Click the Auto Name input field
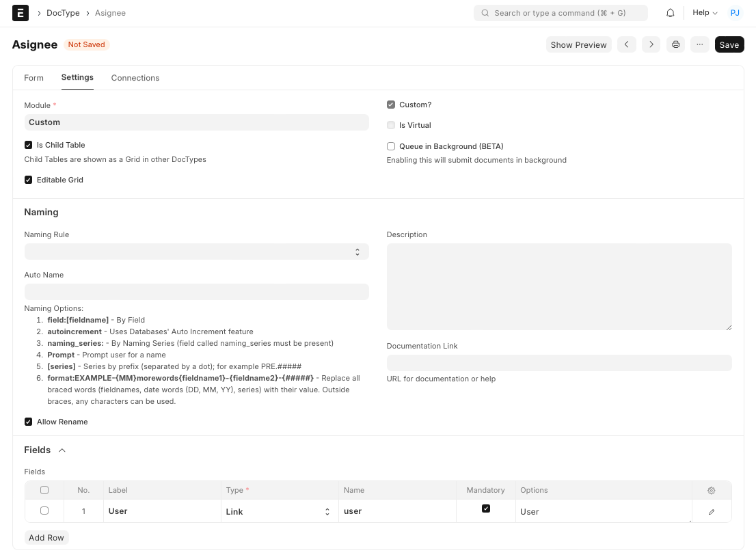The height and width of the screenshot is (557, 756). pyautogui.click(x=196, y=292)
